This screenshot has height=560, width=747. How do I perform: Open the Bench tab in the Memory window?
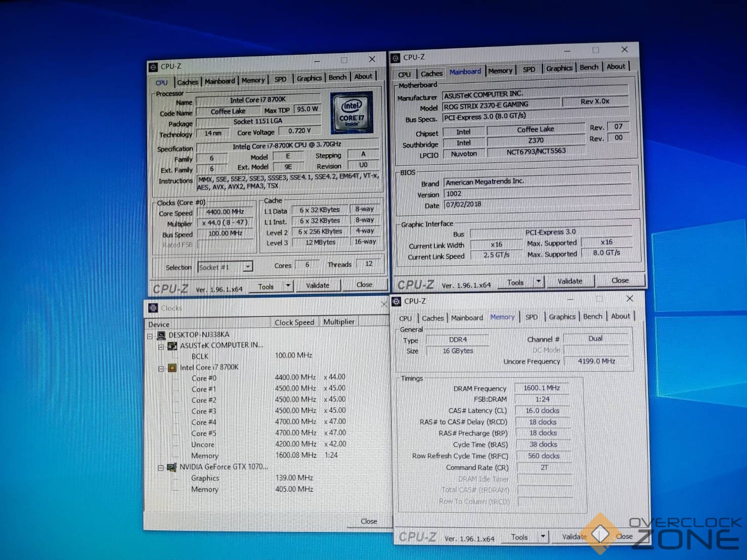pos(593,316)
